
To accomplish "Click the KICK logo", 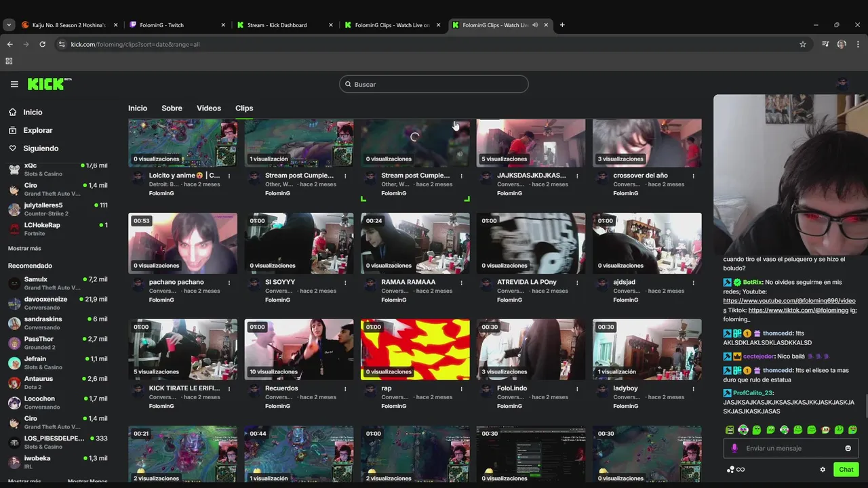I will [49, 84].
